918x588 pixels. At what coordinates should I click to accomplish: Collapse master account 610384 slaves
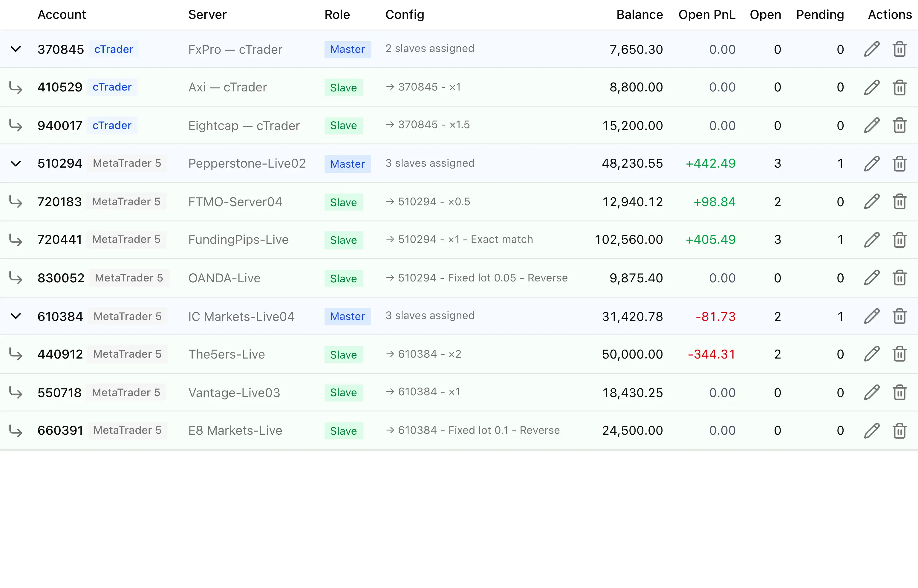16,316
